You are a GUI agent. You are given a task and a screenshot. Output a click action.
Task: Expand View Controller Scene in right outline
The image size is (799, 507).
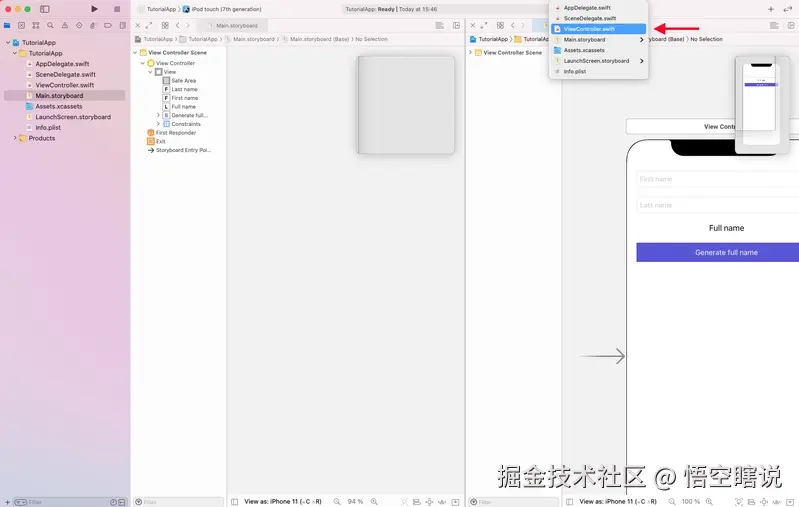[x=470, y=52]
